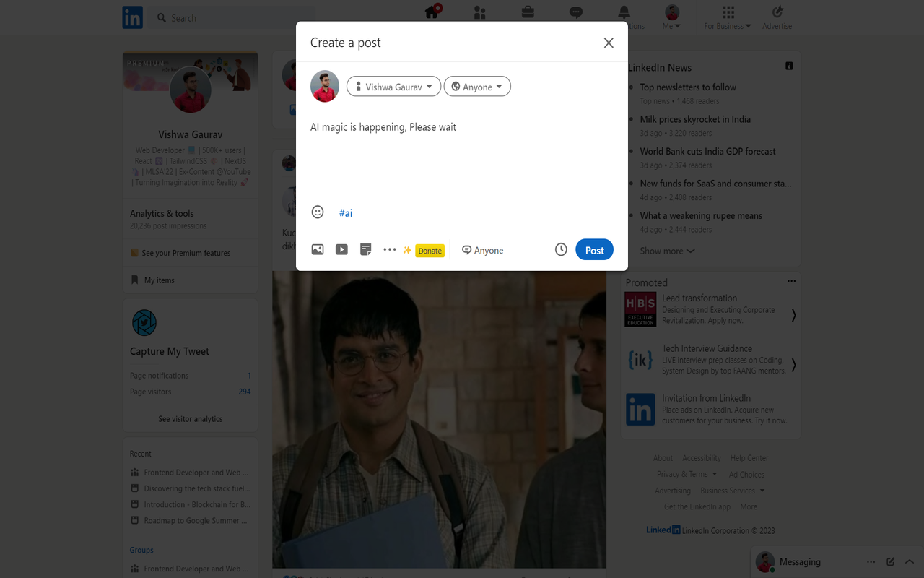The image size is (924, 578).
Task: Add a video to the post
Action: pos(341,249)
